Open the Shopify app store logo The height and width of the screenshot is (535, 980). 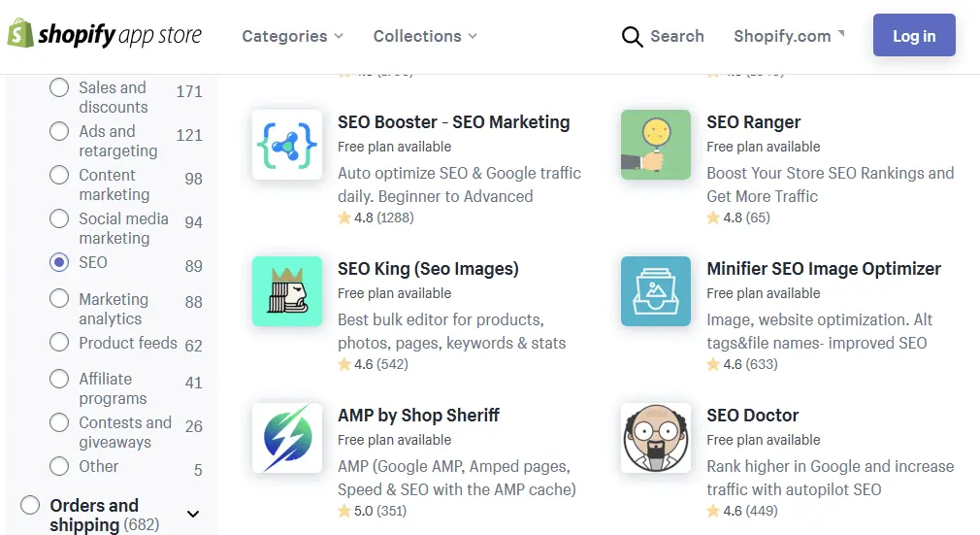coord(105,34)
